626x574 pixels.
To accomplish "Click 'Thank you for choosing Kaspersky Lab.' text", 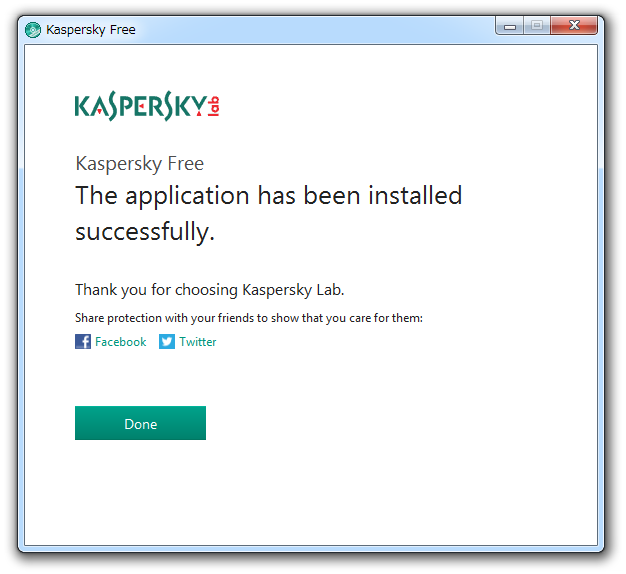I will (210, 290).
